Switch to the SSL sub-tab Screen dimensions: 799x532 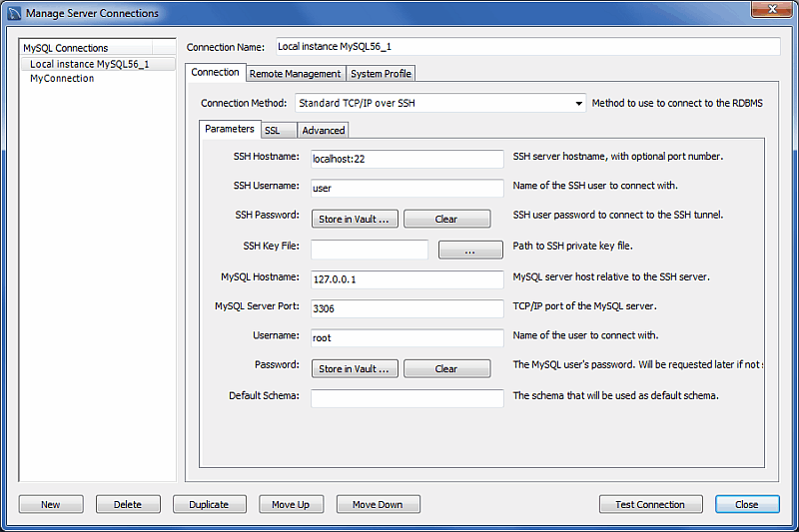[x=279, y=131]
